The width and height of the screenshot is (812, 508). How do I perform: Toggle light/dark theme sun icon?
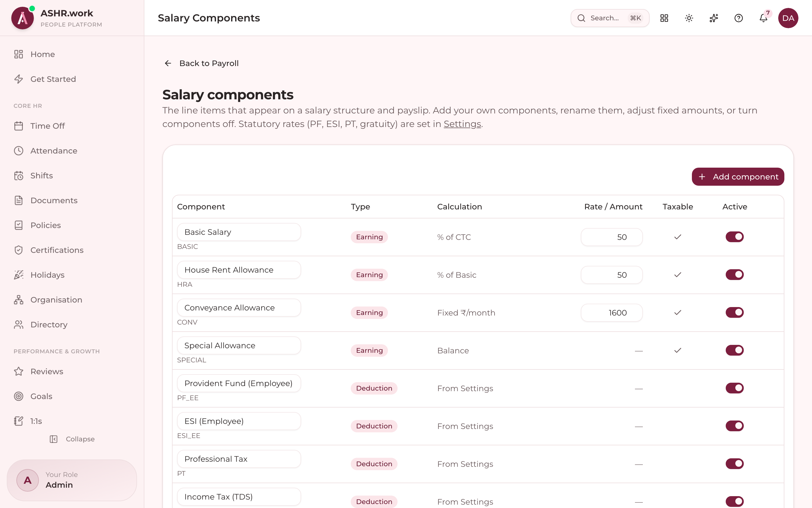689,18
